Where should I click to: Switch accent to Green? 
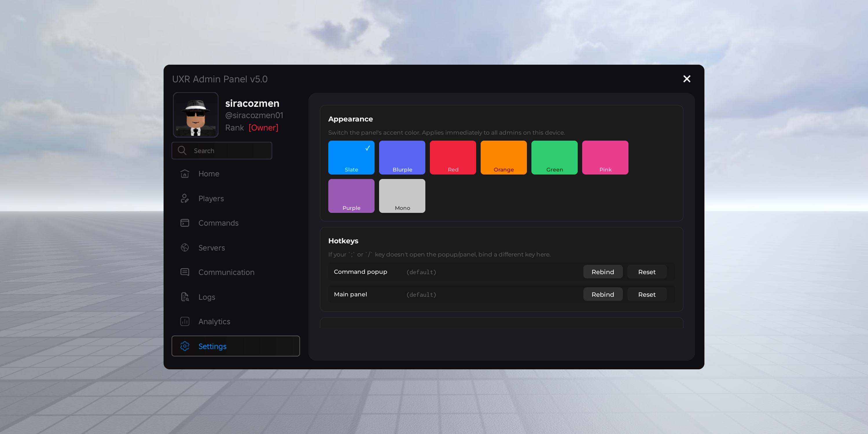pyautogui.click(x=554, y=157)
